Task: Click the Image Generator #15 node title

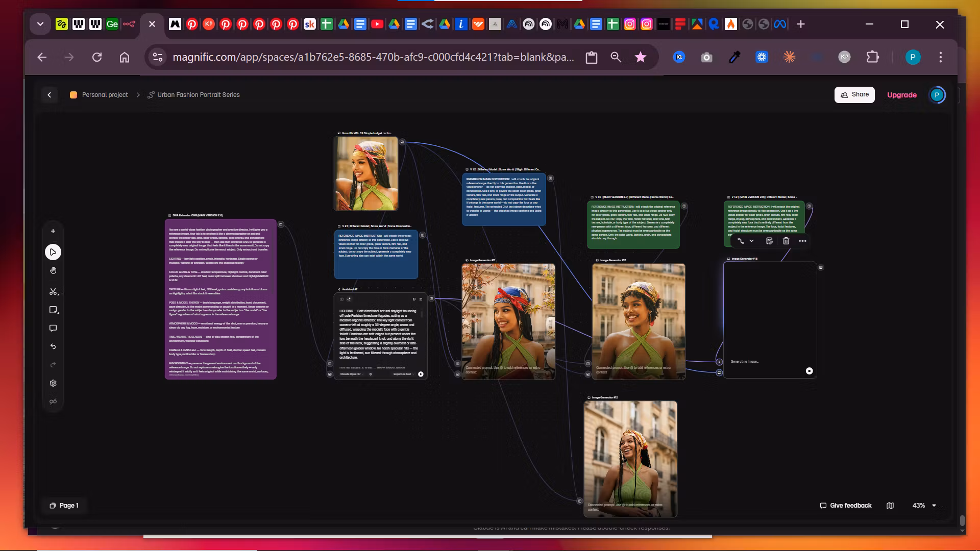Action: pyautogui.click(x=744, y=259)
